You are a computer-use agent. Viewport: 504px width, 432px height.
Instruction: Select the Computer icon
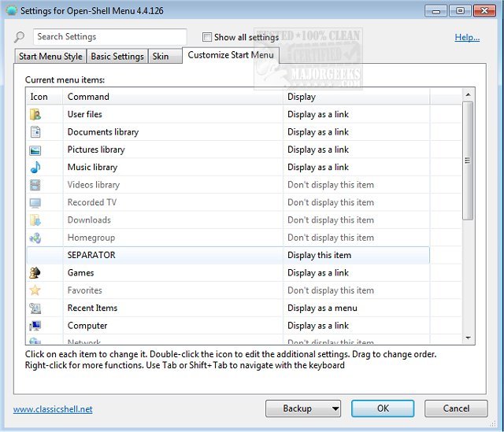point(35,326)
